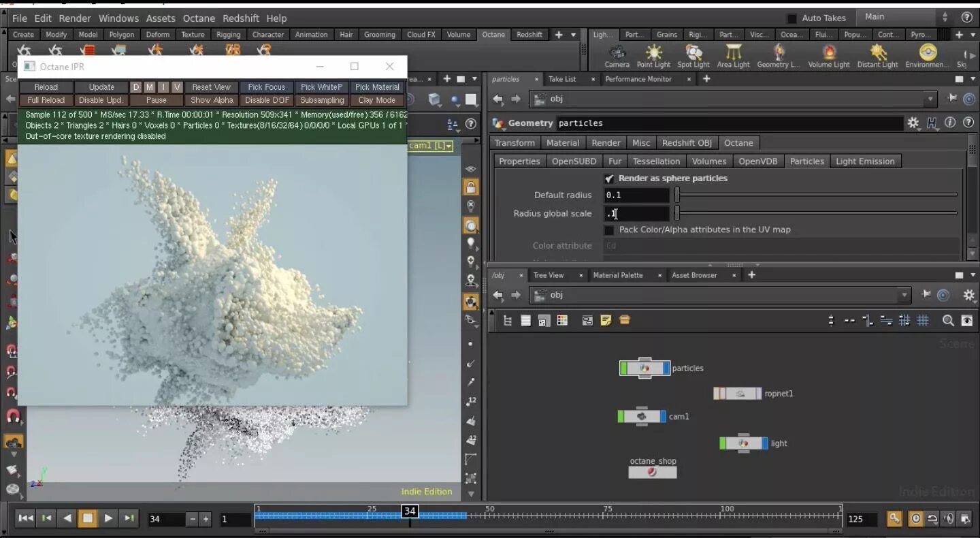Add a sticky note in the network editor
This screenshot has width=980, height=538.
pos(606,320)
